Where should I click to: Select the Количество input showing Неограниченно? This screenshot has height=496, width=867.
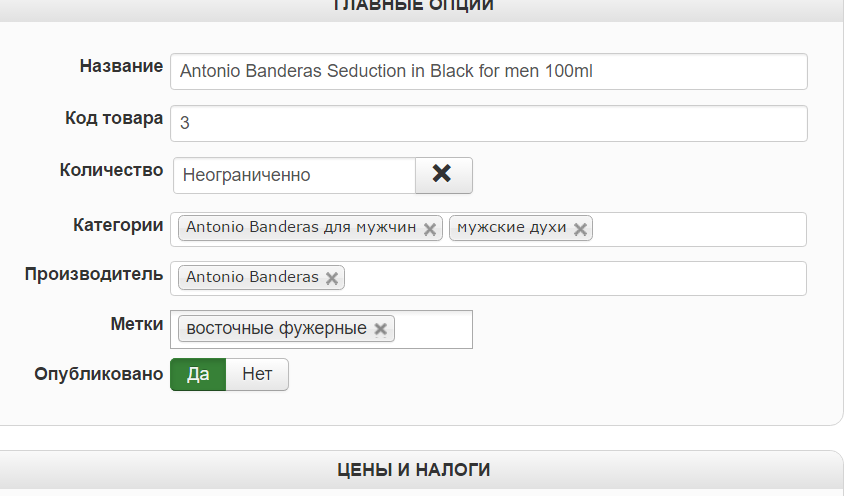click(294, 175)
